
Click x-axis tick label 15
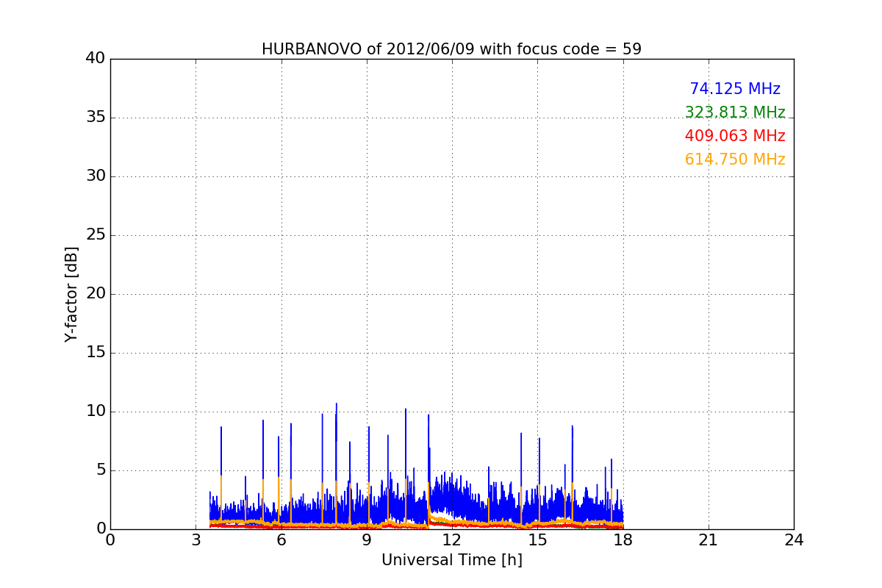pyautogui.click(x=537, y=540)
